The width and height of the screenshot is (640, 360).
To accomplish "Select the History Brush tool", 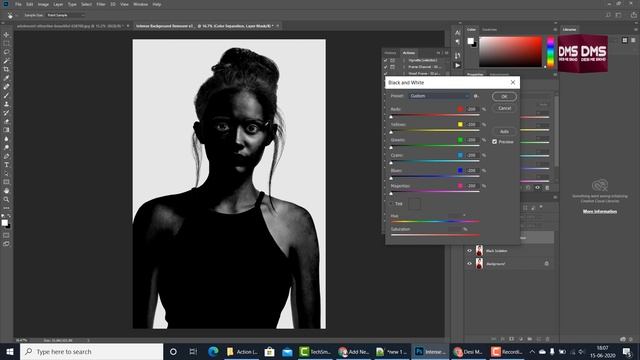I will (6, 113).
